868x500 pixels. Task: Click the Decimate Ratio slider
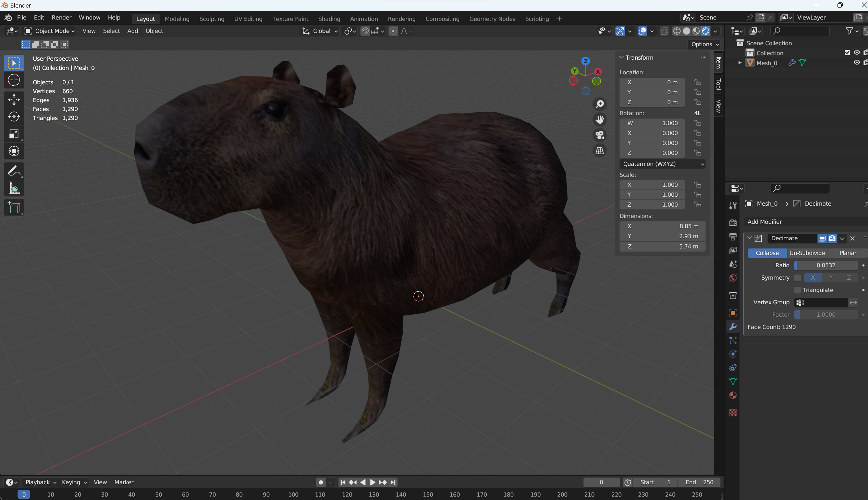[826, 266]
